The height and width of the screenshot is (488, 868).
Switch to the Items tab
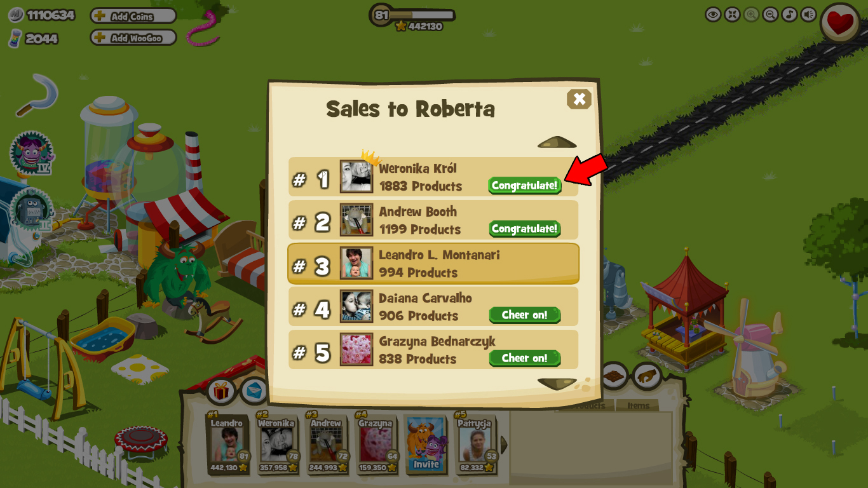(638, 405)
